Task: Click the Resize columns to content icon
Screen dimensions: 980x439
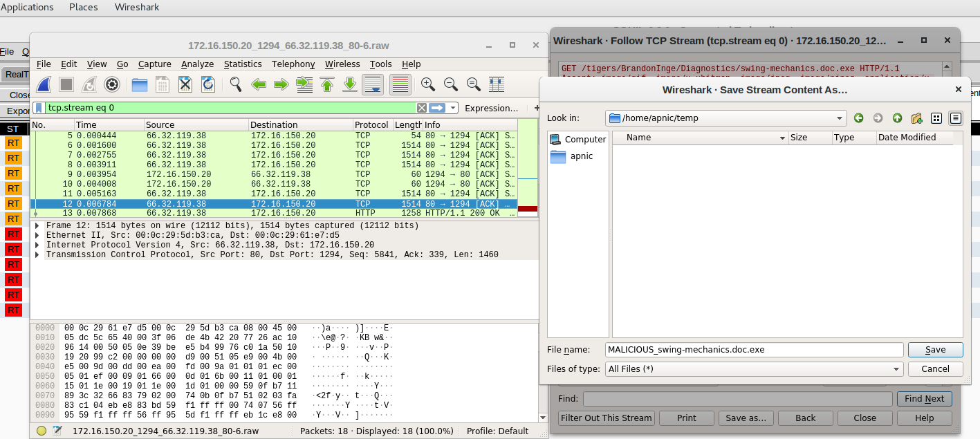Action: pyautogui.click(x=497, y=84)
